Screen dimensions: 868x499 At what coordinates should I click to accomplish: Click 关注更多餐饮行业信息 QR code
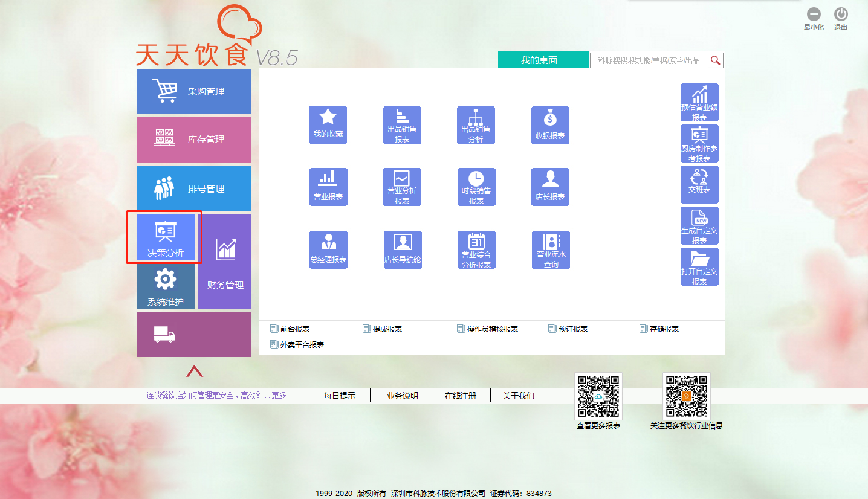coord(687,396)
